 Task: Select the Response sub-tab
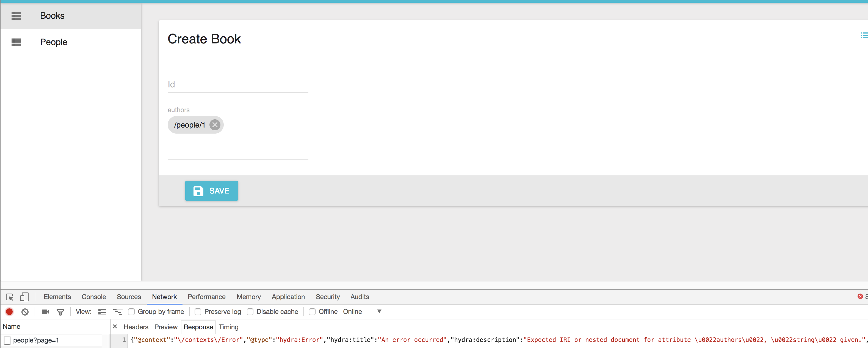click(198, 327)
